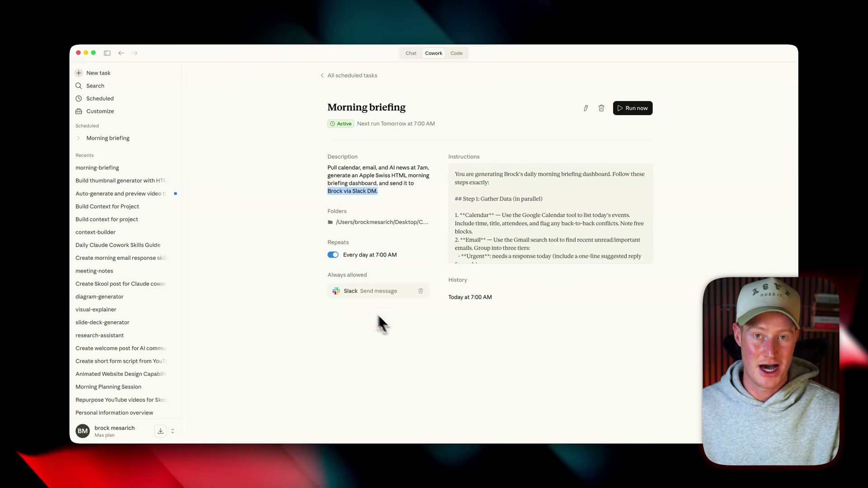The width and height of the screenshot is (868, 488).
Task: Switch to the Code tab
Action: [x=456, y=53]
